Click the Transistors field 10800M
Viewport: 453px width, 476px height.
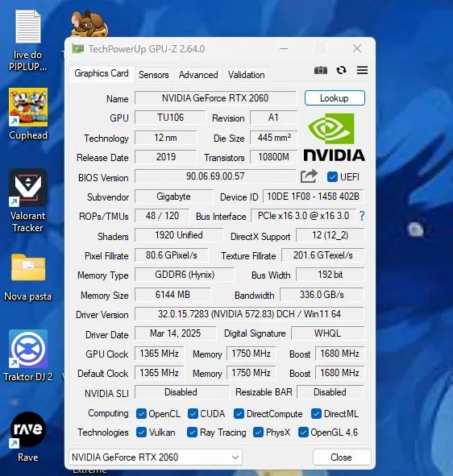[273, 157]
